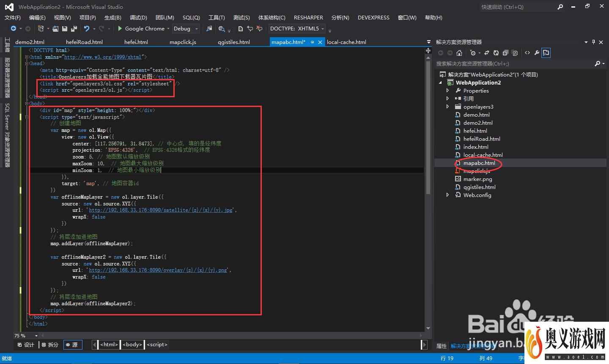
Task: Open the 文件(F) menu
Action: [x=13, y=17]
